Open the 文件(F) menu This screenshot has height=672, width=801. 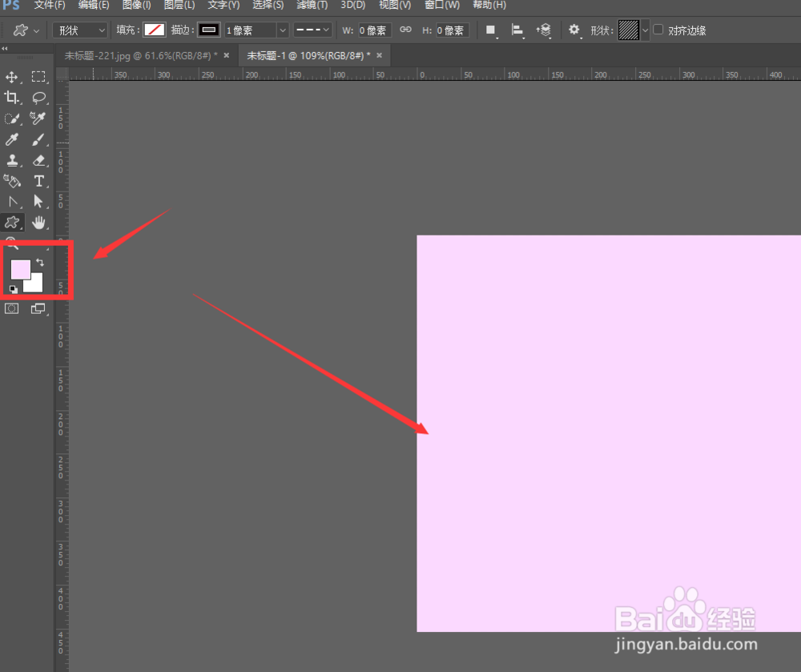click(50, 5)
